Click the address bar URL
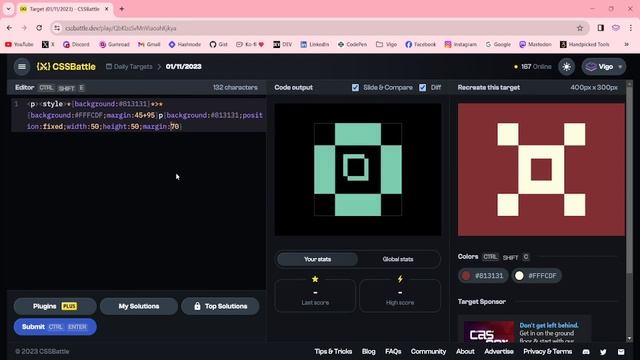Screen dimensions: 640x360 pyautogui.click(x=121, y=28)
